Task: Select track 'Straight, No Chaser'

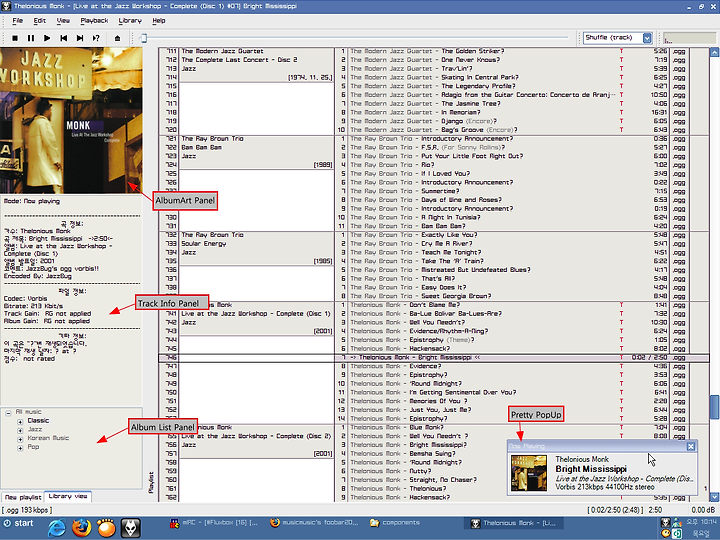Action: pyautogui.click(x=443, y=479)
